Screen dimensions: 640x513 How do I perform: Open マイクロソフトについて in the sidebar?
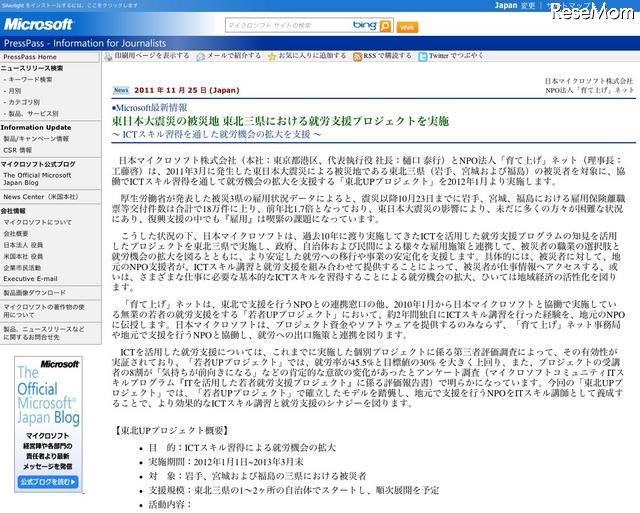37,222
